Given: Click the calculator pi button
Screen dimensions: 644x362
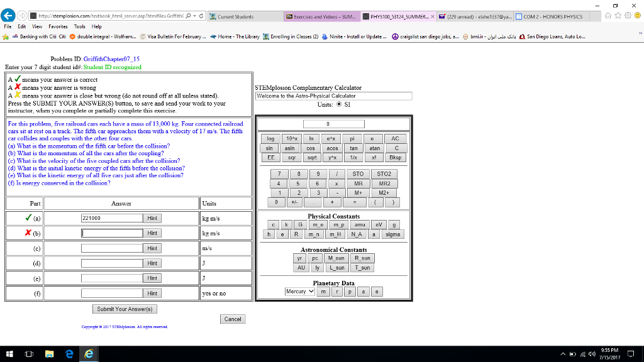Looking at the screenshot, I should 352,139.
